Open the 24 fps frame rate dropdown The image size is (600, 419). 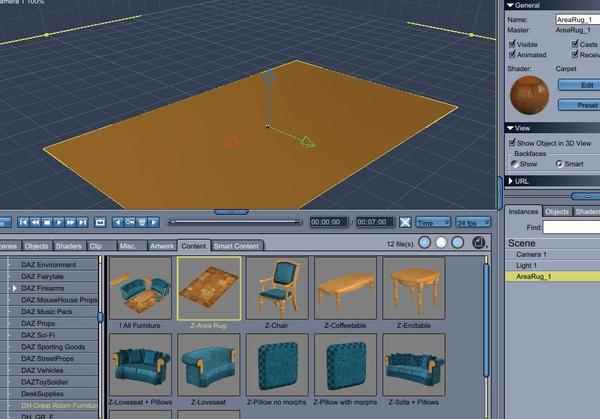pos(473,222)
